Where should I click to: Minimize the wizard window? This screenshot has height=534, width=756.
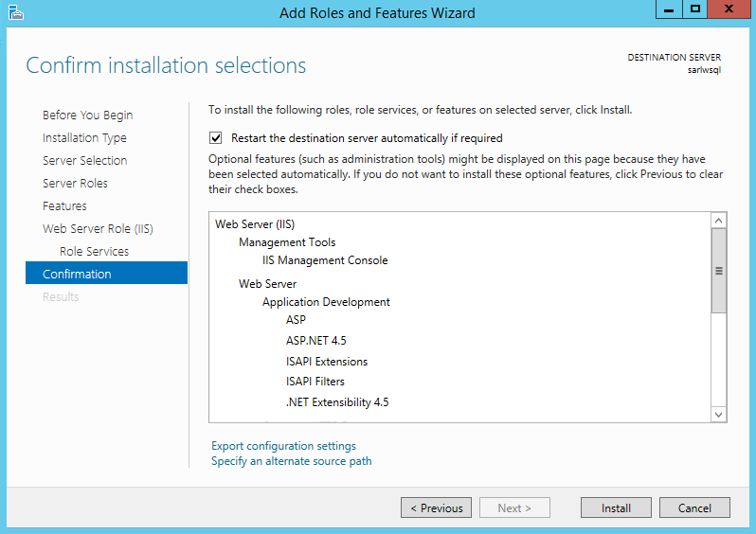[667, 9]
